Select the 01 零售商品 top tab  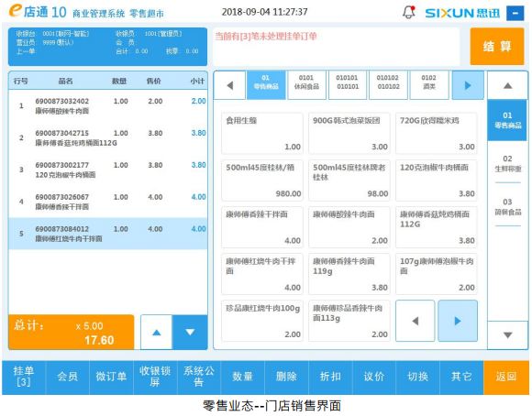click(266, 85)
